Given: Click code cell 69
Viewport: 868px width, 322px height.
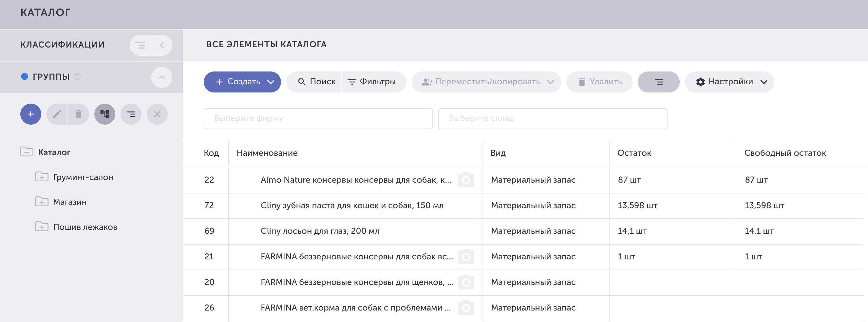Looking at the screenshot, I should tap(209, 231).
